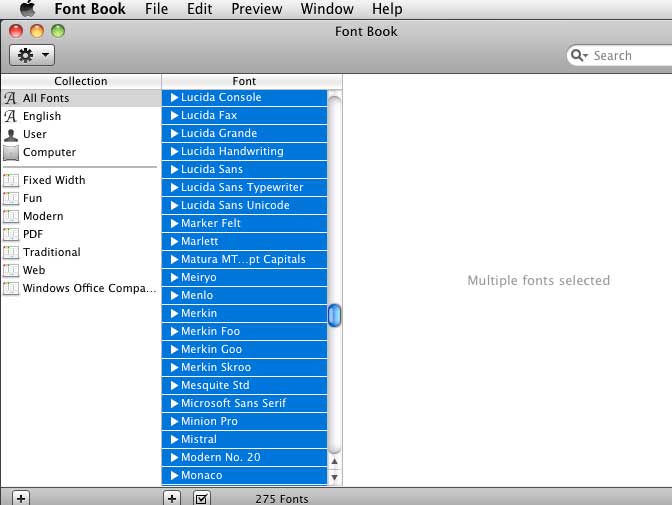The image size is (672, 505).
Task: Click magnifying glass icon in search field
Action: click(579, 56)
